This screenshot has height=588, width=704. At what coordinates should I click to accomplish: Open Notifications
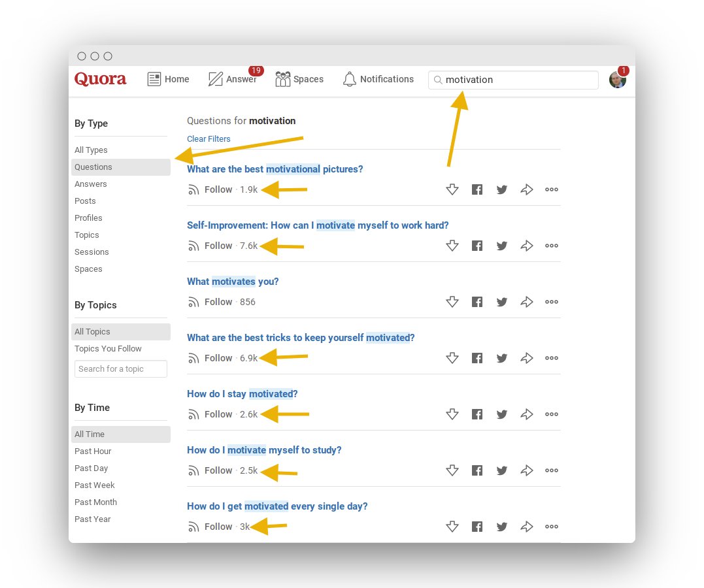click(378, 79)
